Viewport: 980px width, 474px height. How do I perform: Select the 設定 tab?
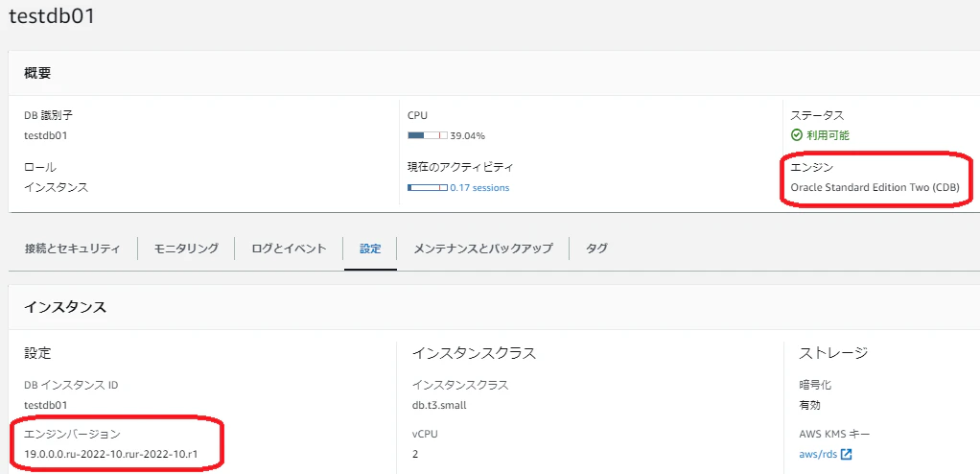tap(370, 249)
